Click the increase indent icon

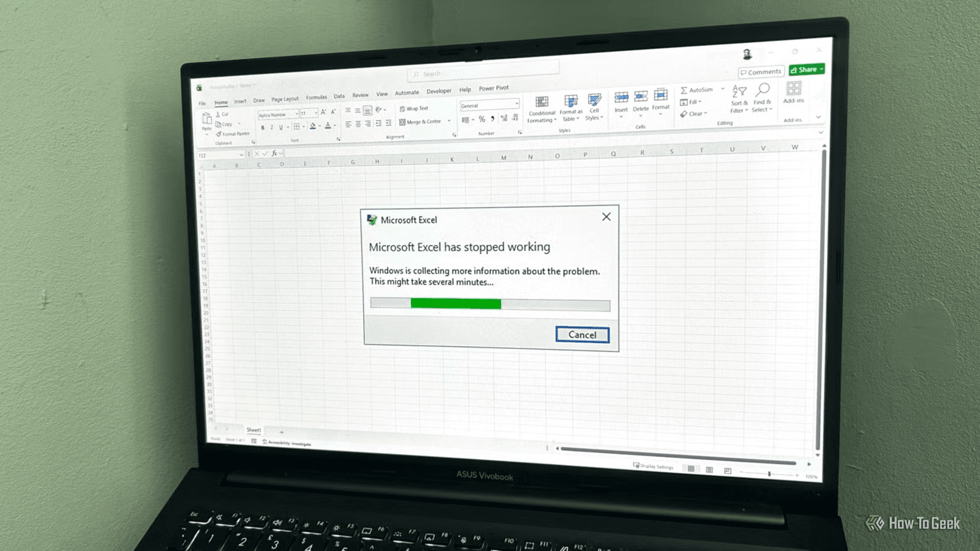(388, 122)
